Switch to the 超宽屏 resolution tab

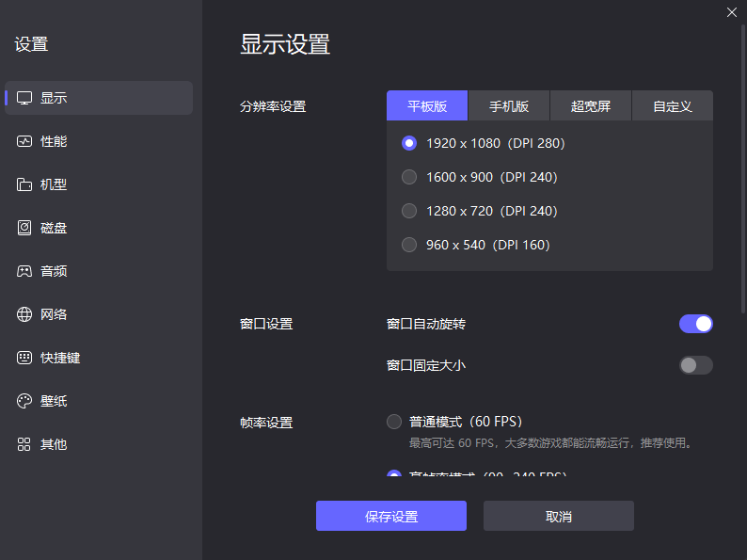[591, 105]
